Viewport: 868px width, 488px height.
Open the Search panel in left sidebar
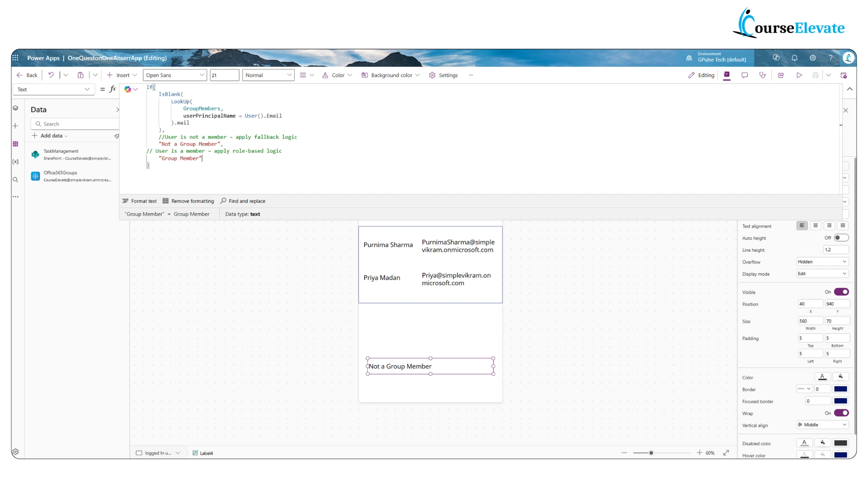[x=15, y=179]
